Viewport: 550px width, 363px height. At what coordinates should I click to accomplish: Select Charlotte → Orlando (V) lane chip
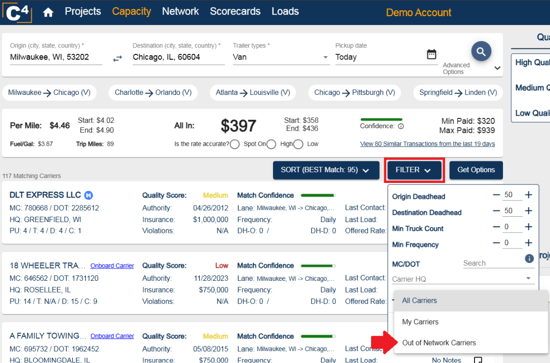[x=153, y=93]
